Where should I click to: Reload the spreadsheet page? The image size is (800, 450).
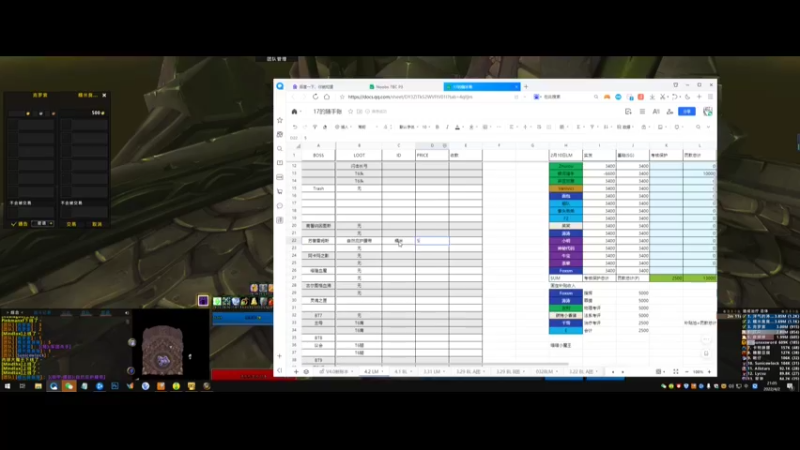[x=315, y=97]
